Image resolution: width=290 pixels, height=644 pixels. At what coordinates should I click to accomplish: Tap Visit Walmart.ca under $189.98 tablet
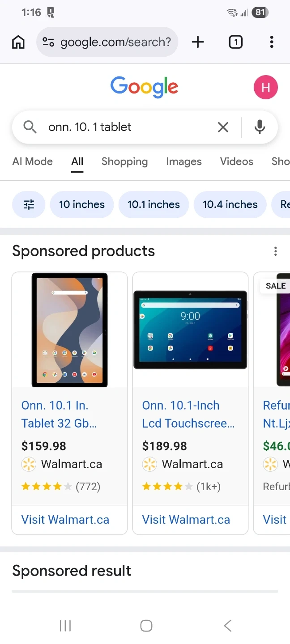pyautogui.click(x=186, y=520)
